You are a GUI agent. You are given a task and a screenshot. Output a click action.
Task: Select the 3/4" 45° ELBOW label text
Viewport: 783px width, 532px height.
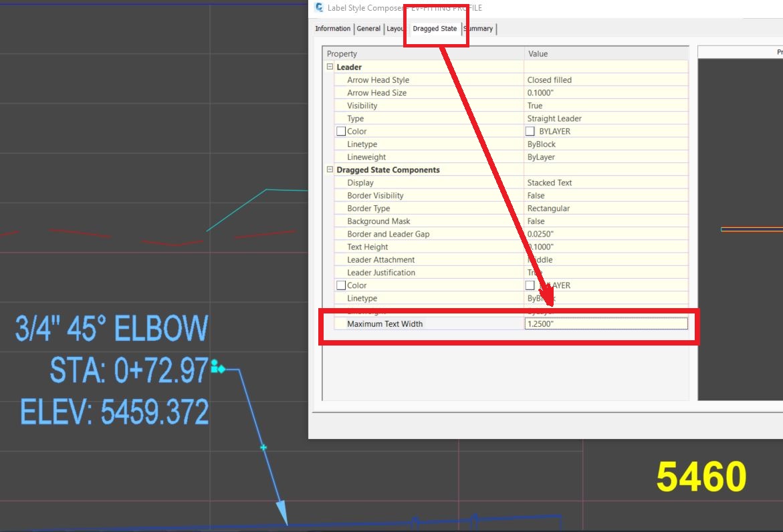pyautogui.click(x=112, y=329)
